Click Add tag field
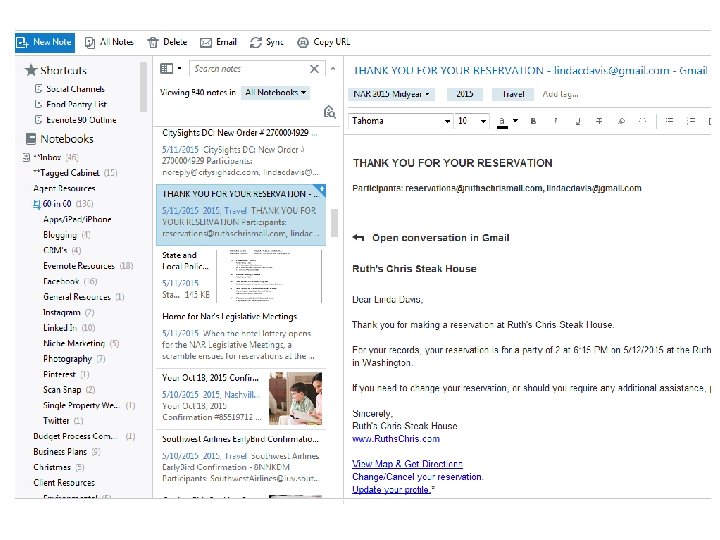Viewport: 720px width, 540px height. coord(560,94)
